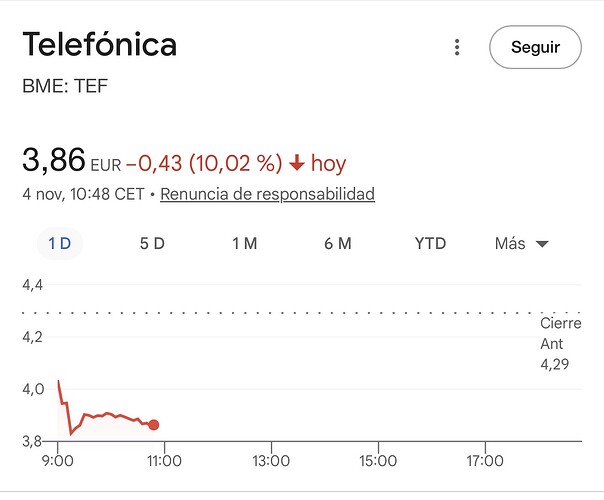Click the Telefónica company title
The image size is (604, 500).
(x=99, y=45)
